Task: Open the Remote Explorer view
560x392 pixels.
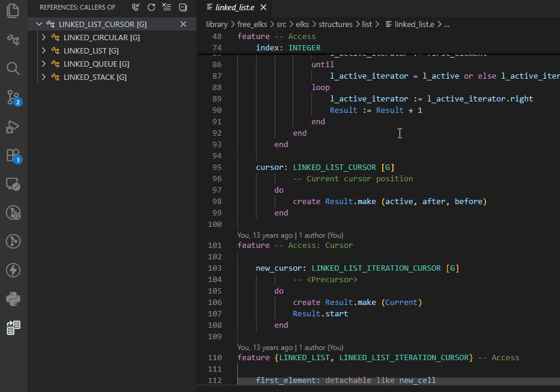Action: click(x=13, y=184)
